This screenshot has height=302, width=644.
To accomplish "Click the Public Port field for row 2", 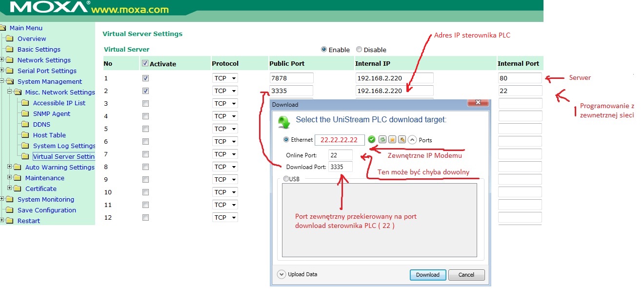I will tap(291, 91).
